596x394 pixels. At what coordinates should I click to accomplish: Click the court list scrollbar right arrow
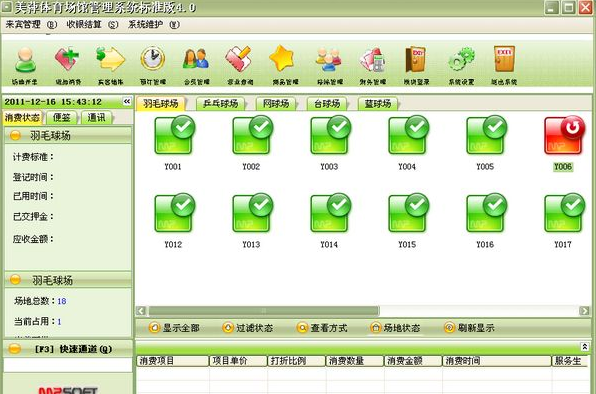584,311
